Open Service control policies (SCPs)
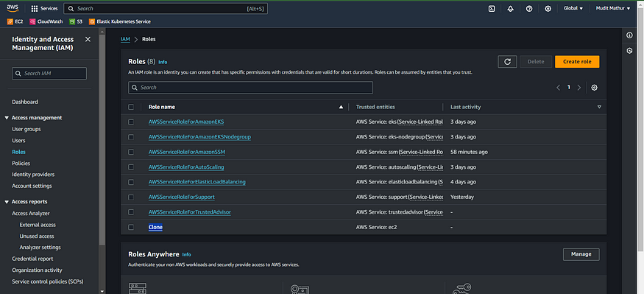This screenshot has height=294, width=644. 48,281
